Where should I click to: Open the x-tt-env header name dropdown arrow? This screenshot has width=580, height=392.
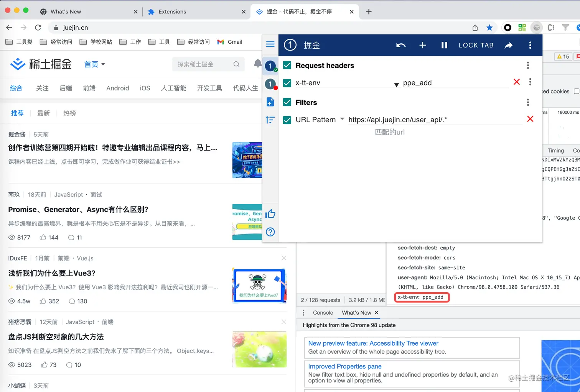[396, 85]
